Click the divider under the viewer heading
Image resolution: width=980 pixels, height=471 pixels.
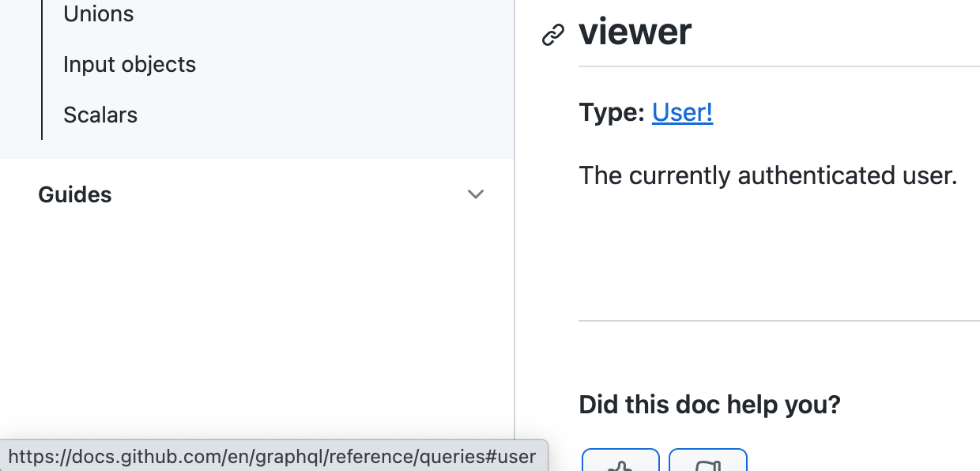pos(779,66)
